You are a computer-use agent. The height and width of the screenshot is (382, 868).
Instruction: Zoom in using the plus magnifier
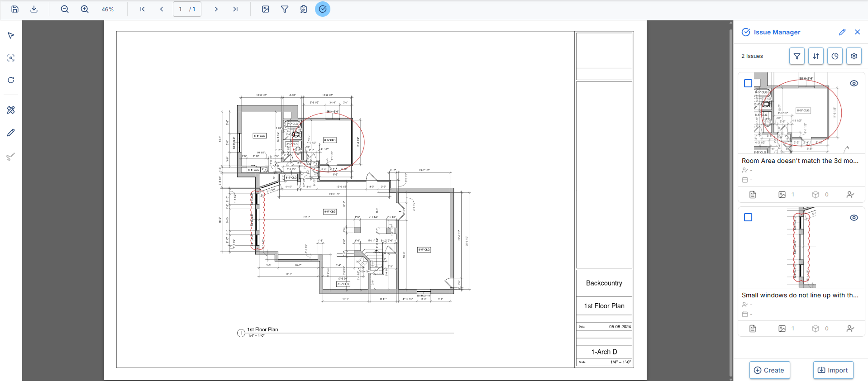(85, 9)
